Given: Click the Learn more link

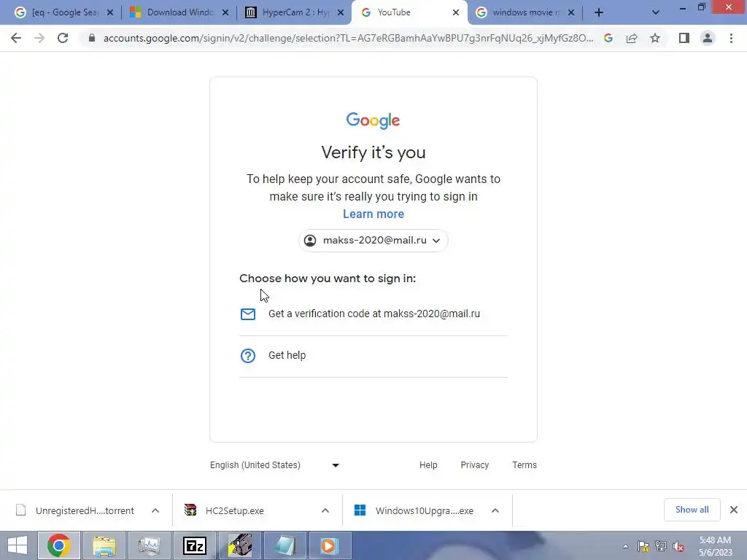Looking at the screenshot, I should click(373, 214).
